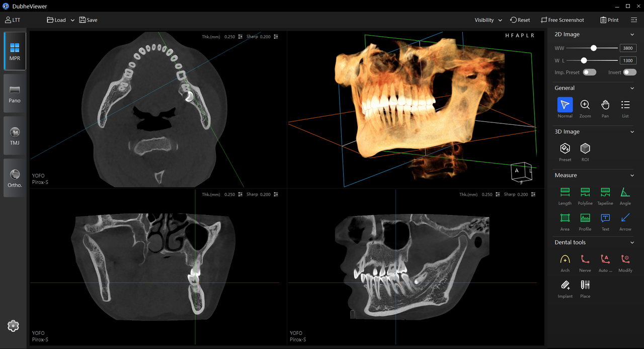This screenshot has width=644, height=349.
Task: Switch to the Pano tab
Action: pyautogui.click(x=15, y=93)
